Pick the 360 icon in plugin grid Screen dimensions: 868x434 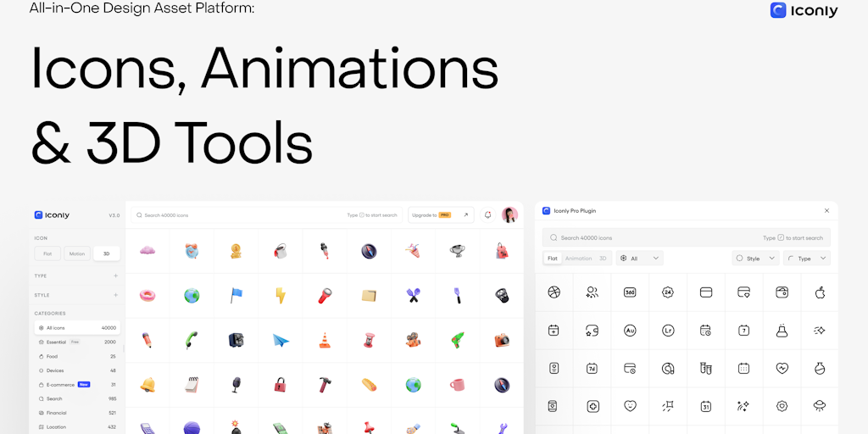(x=630, y=292)
